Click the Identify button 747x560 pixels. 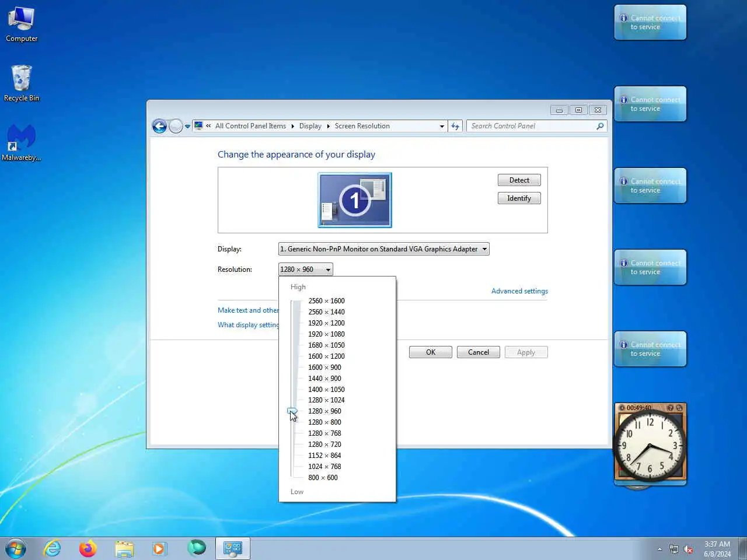pos(519,198)
